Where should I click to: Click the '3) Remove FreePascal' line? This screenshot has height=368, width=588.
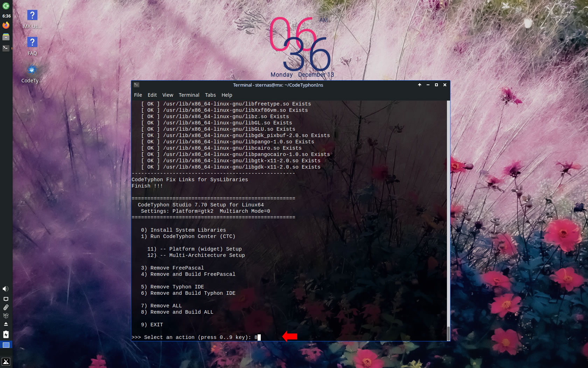tap(172, 268)
